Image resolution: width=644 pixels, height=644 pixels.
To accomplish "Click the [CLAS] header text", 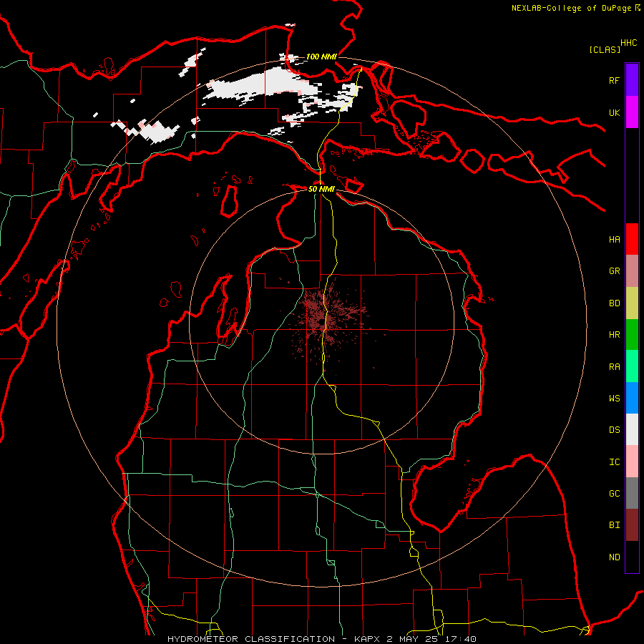I will click(605, 49).
